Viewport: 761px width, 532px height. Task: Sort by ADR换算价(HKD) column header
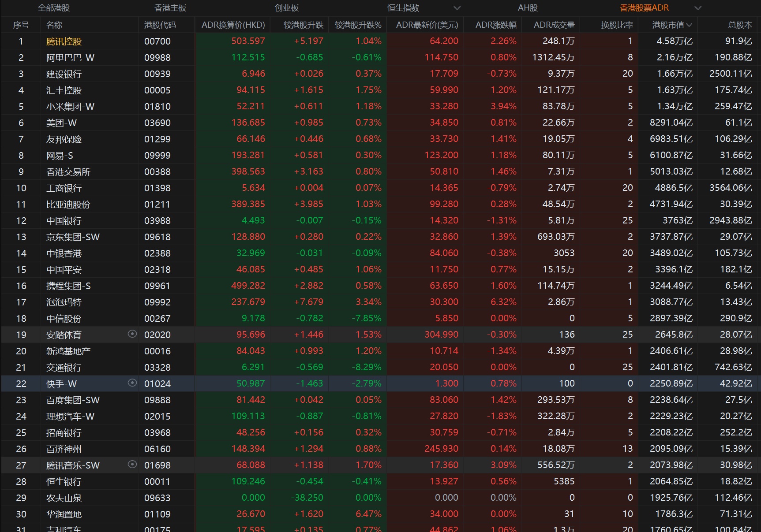(x=233, y=25)
